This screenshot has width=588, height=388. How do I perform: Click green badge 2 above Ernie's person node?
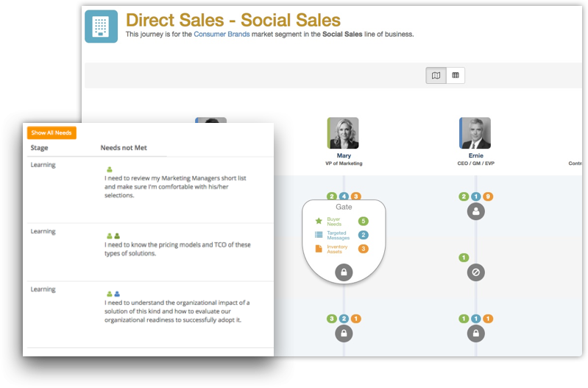click(464, 197)
